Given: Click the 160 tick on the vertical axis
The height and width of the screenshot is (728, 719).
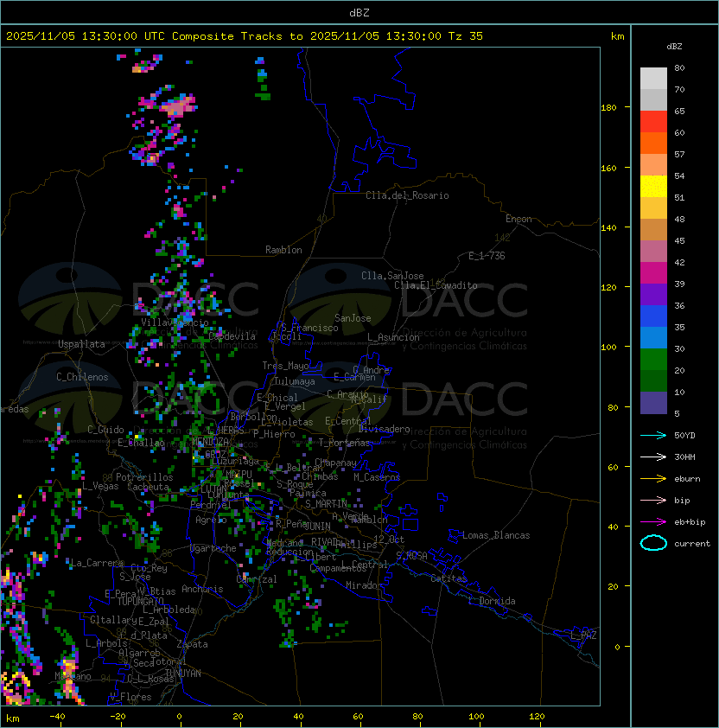Looking at the screenshot, I should coord(608,168).
